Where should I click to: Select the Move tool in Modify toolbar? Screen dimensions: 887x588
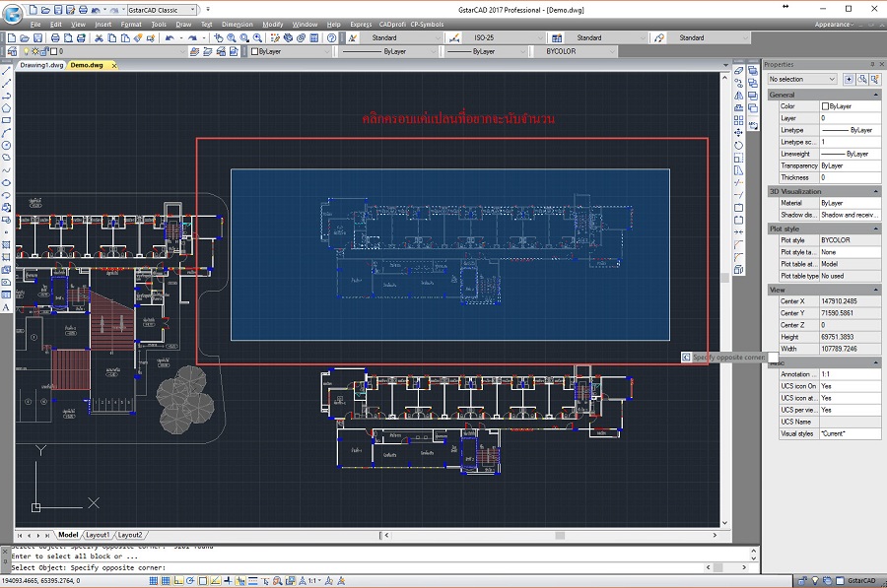click(x=739, y=133)
